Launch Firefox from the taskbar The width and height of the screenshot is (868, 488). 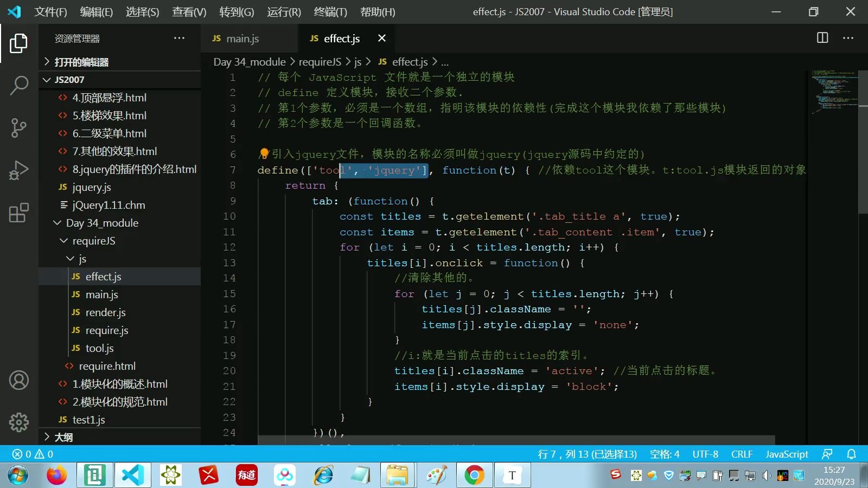(x=56, y=476)
